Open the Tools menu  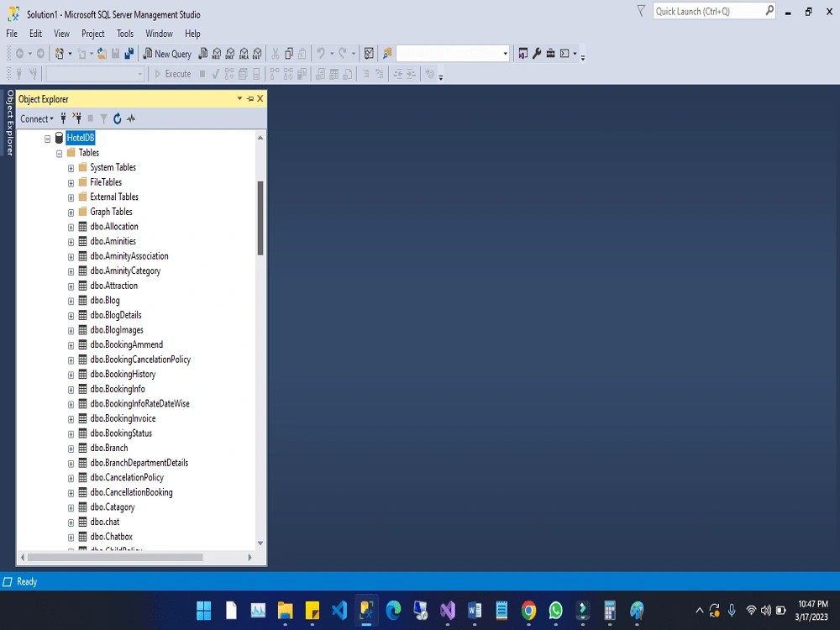(125, 34)
